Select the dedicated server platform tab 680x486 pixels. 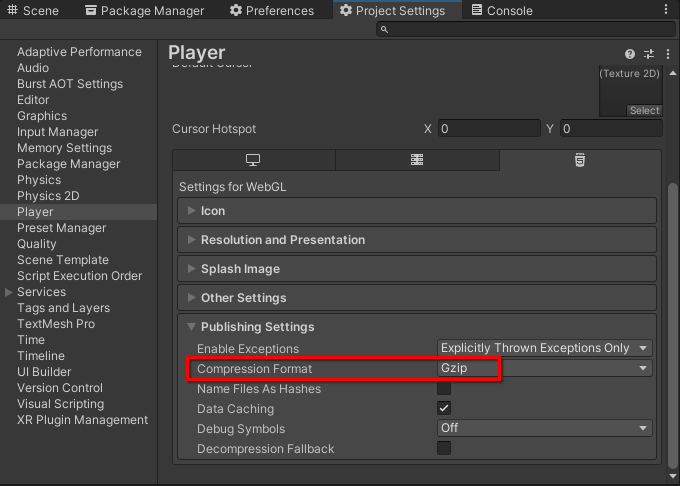(417, 160)
